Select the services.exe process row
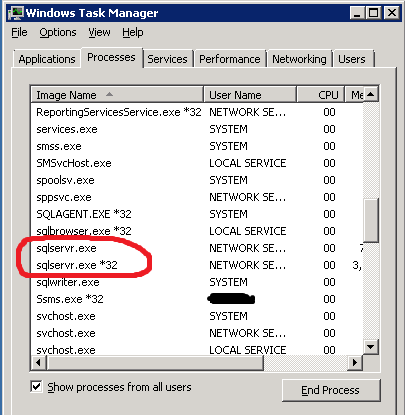Screen dimensions: 405x415 point(197,129)
